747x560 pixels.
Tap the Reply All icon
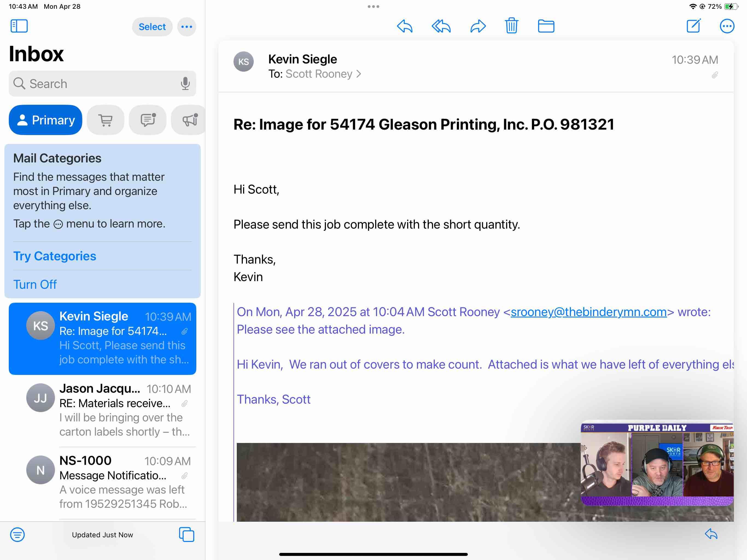coord(441,26)
